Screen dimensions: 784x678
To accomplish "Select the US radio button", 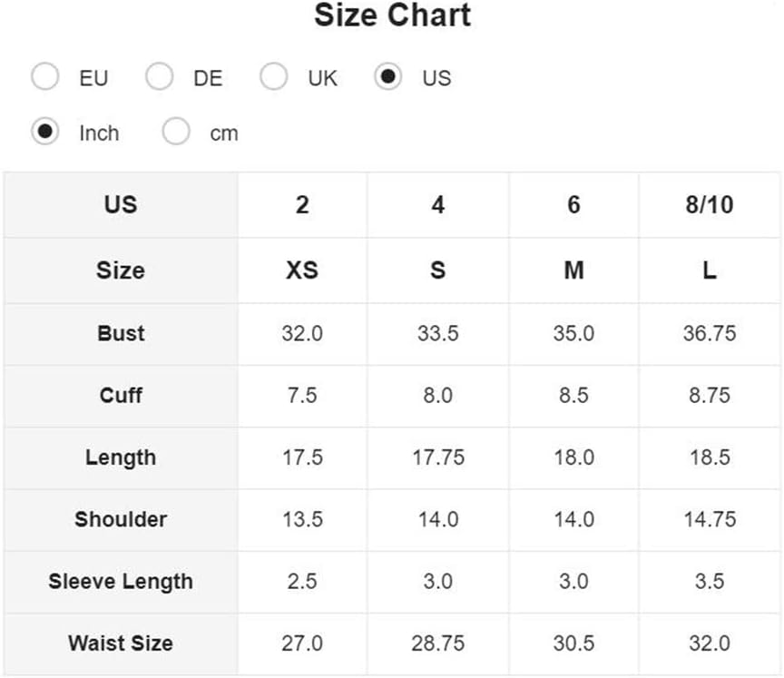I will pyautogui.click(x=388, y=78).
